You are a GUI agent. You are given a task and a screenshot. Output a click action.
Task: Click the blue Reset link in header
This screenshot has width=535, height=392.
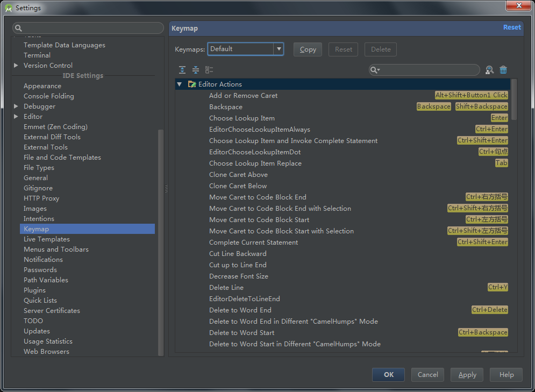click(x=511, y=27)
